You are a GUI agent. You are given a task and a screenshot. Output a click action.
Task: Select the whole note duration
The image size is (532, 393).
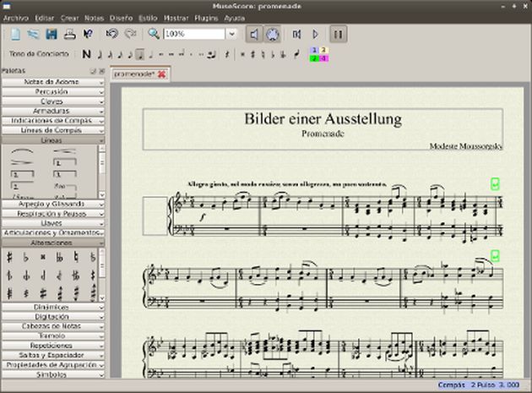(161, 54)
